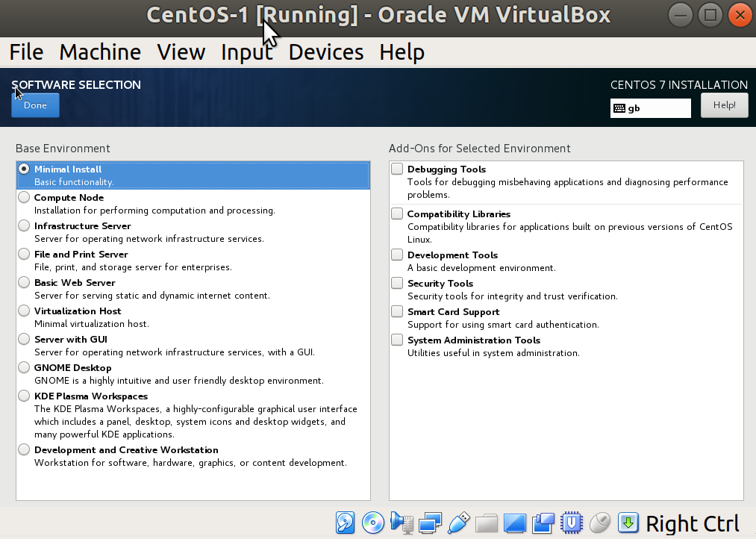Click the shared folders status icon

[487, 523]
